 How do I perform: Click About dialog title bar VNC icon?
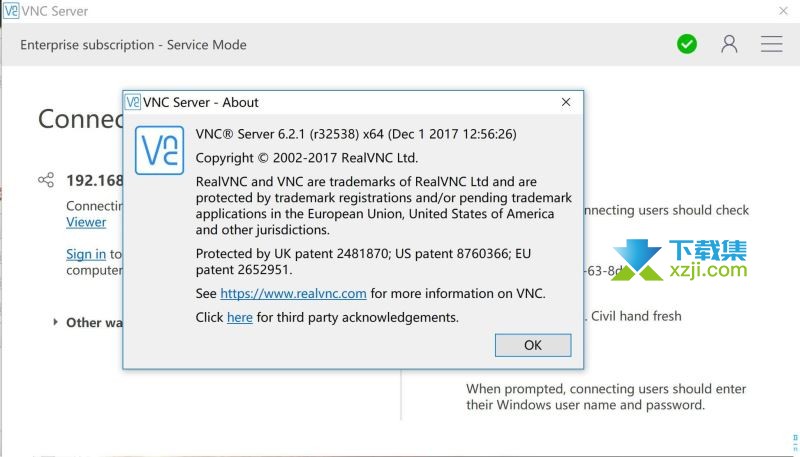pyautogui.click(x=133, y=102)
